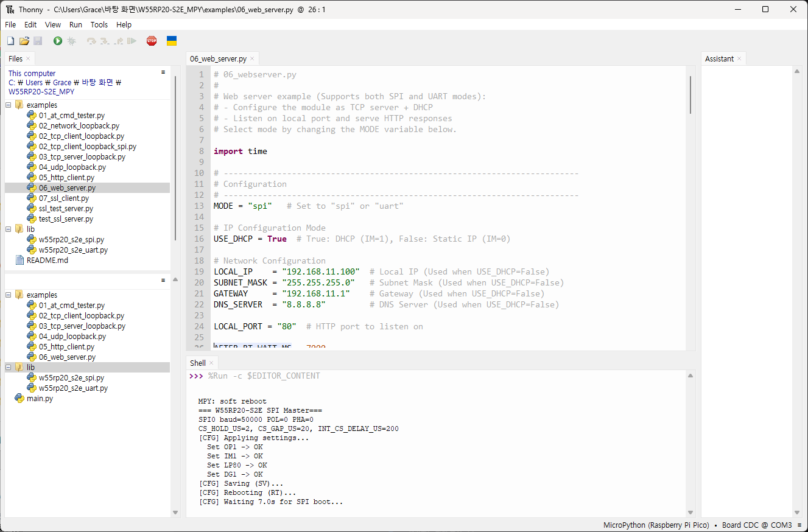Viewport: 808px width, 532px height.
Task: Open the Tools menu
Action: 99,25
